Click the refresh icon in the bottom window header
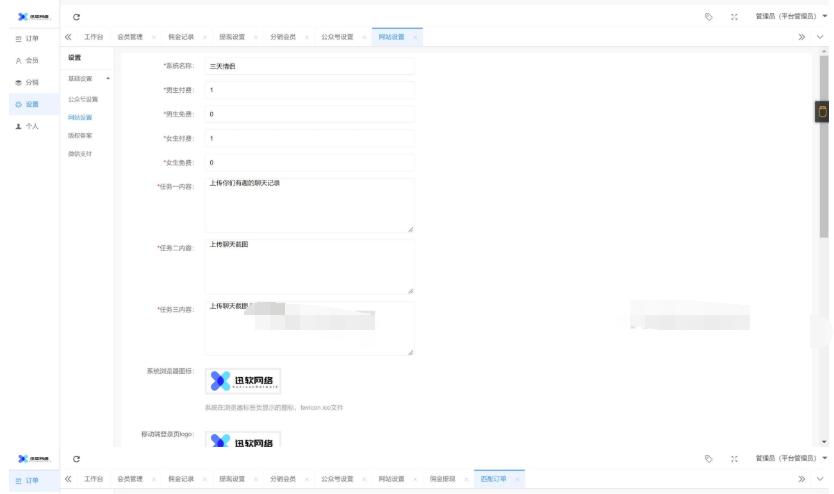 (x=76, y=459)
